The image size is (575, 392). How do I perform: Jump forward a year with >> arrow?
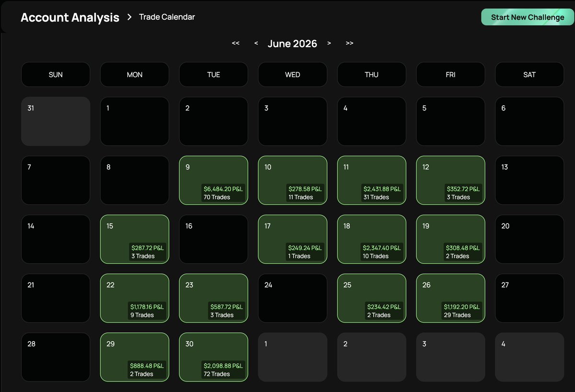pyautogui.click(x=349, y=43)
